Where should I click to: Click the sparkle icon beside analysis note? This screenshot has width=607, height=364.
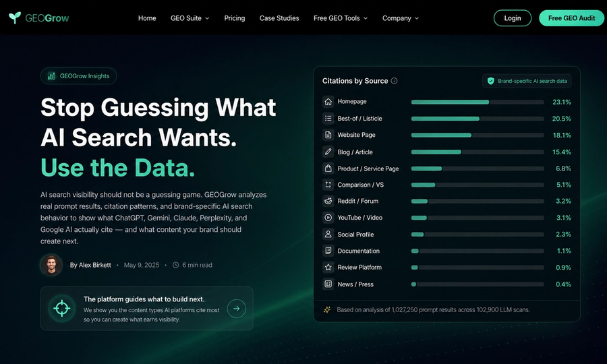327,310
